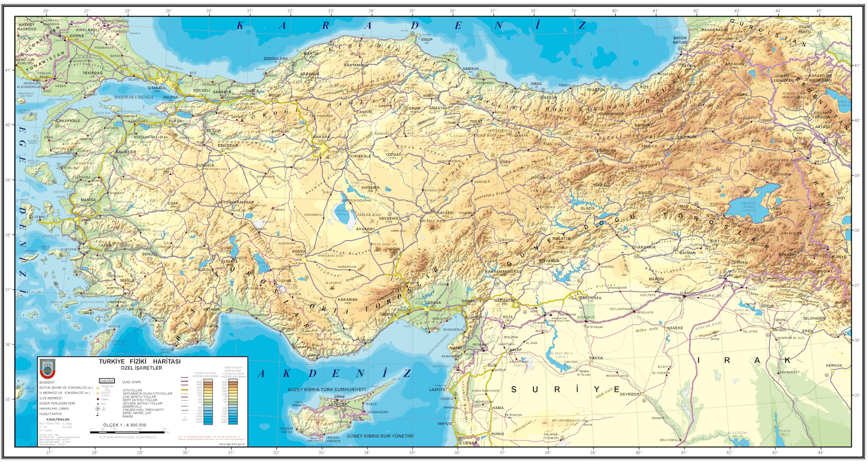Click the MARDİN city label
The width and height of the screenshot is (868, 464).
[x=656, y=279]
